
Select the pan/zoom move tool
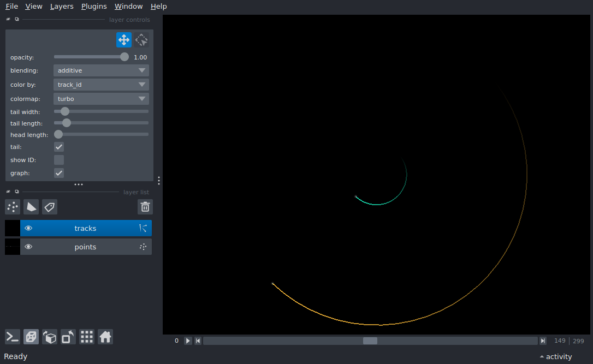(x=123, y=40)
